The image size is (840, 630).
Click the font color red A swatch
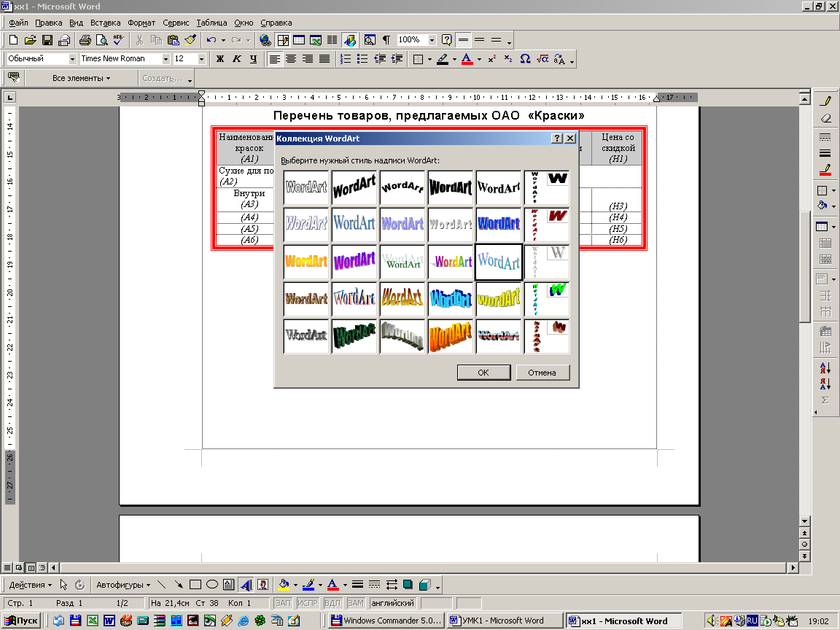coord(467,60)
